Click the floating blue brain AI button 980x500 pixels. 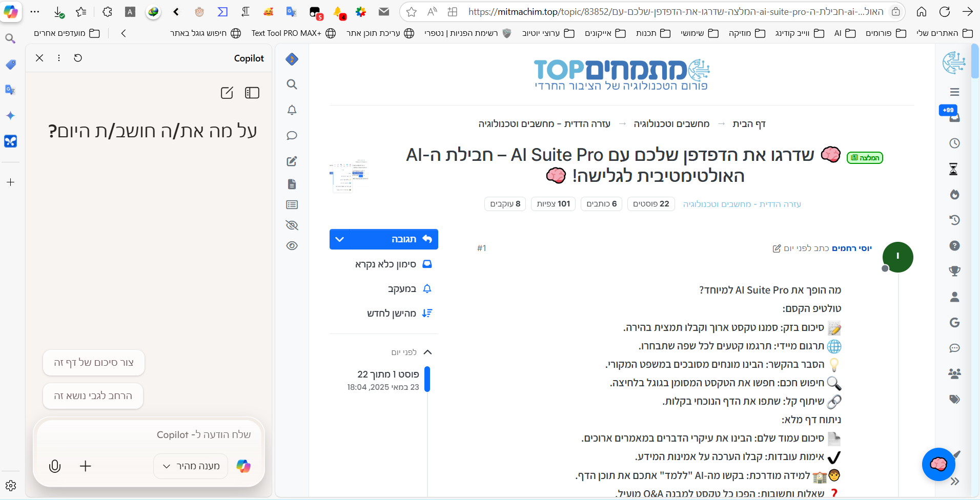pyautogui.click(x=938, y=464)
